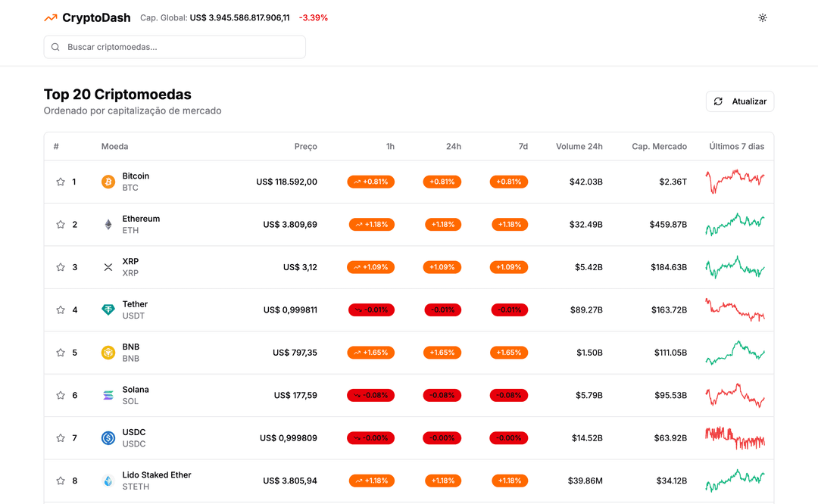Click XRP's 24h +1.09% badge

tap(442, 267)
